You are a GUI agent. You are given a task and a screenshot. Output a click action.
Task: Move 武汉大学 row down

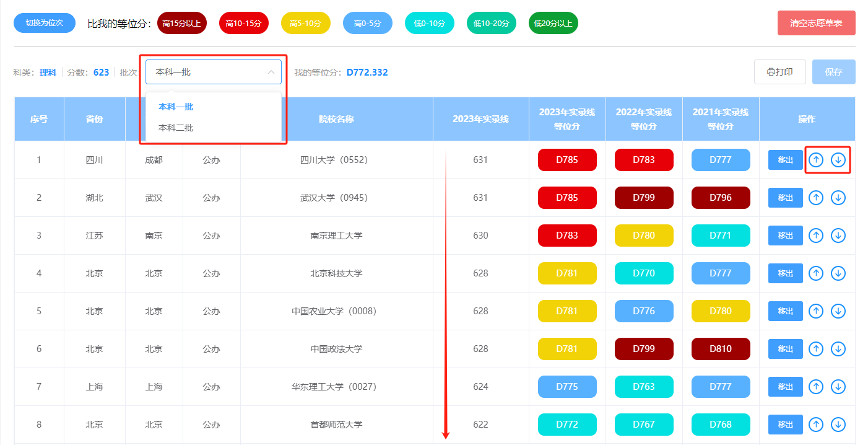pos(838,198)
